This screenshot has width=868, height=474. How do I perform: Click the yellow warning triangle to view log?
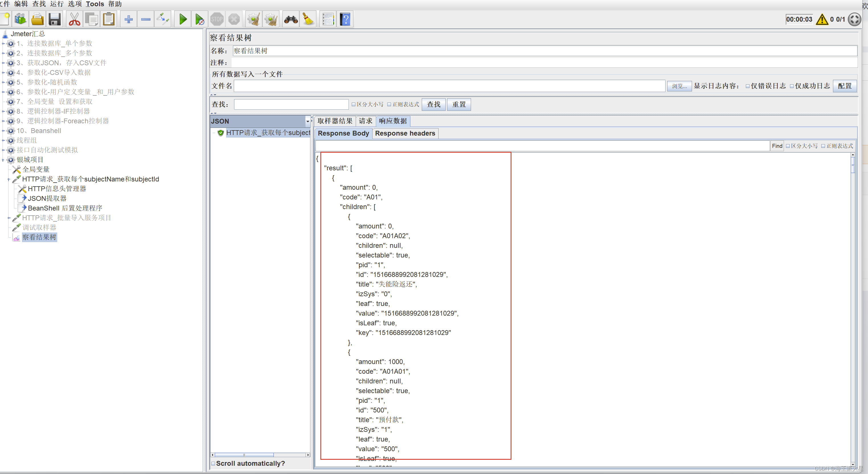(822, 19)
